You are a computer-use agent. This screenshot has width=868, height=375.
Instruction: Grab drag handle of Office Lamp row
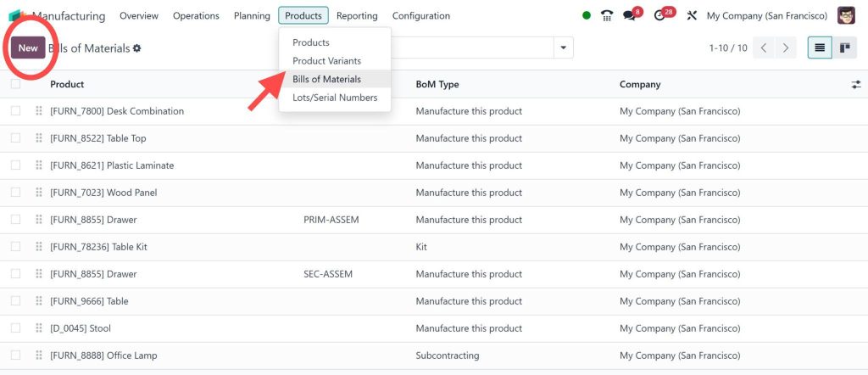pyautogui.click(x=39, y=355)
